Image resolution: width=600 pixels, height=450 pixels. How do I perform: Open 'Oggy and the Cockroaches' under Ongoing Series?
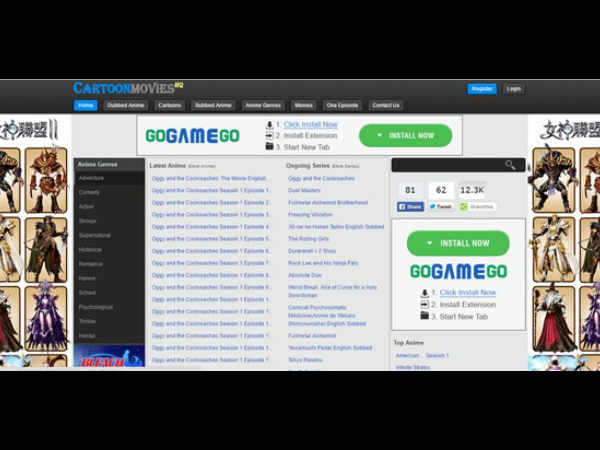click(x=321, y=178)
